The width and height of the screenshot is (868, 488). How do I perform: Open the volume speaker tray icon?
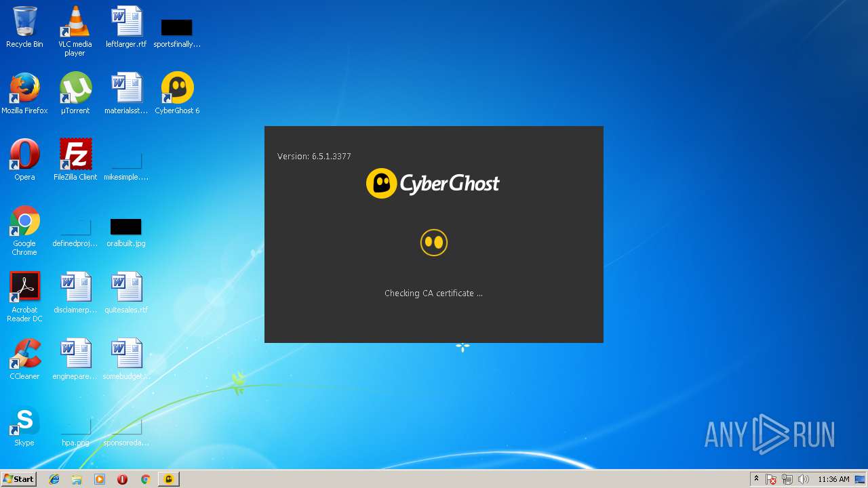[804, 479]
